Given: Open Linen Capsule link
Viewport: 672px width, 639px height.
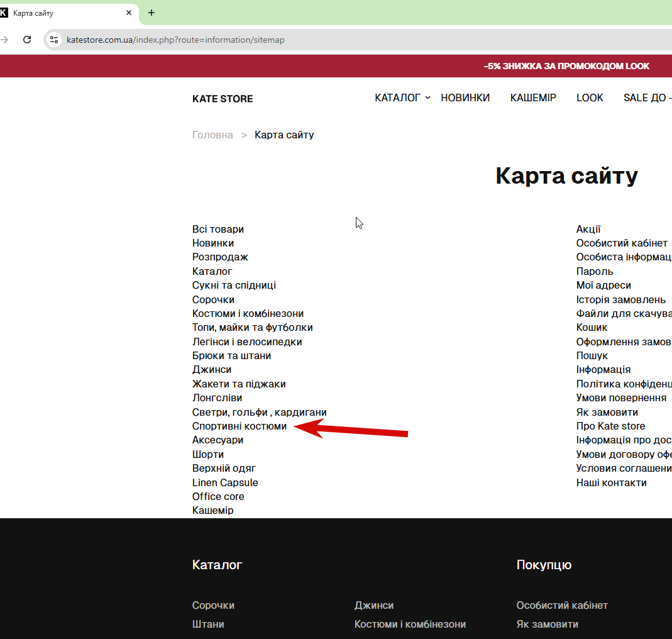Looking at the screenshot, I should [x=225, y=482].
